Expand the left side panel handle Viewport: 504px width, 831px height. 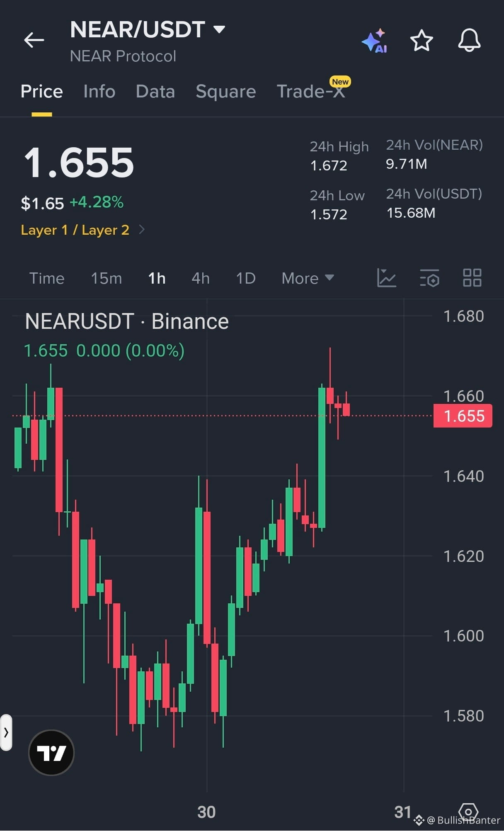coord(6,732)
